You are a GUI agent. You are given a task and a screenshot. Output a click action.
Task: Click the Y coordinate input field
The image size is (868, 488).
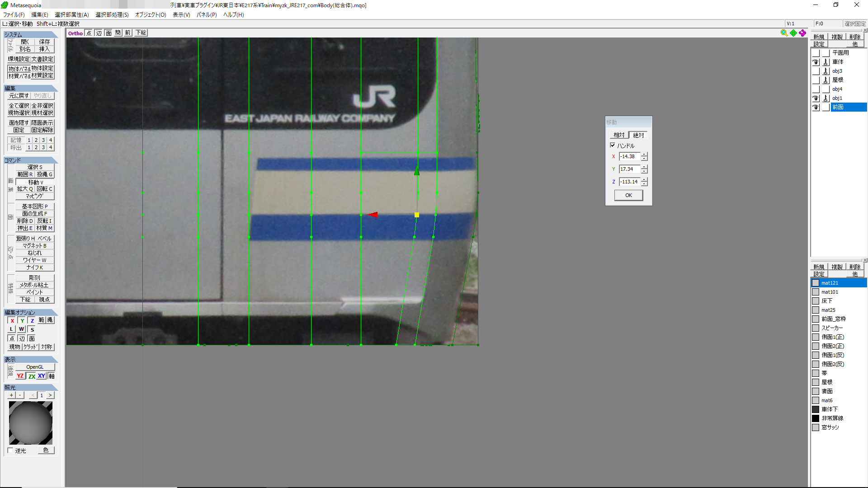(630, 169)
